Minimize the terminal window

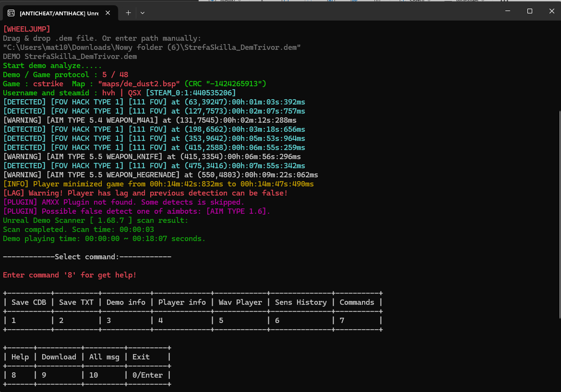pyautogui.click(x=507, y=11)
